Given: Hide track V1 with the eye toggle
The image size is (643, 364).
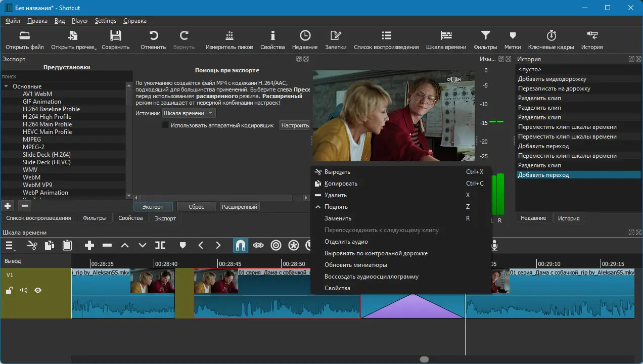Looking at the screenshot, I should (38, 290).
